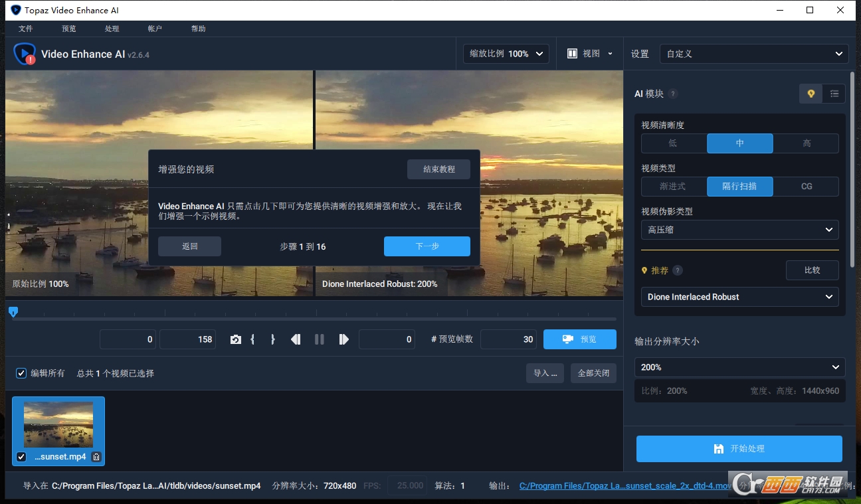Open the 缩放比例 100% dropdown
This screenshot has height=504, width=861.
point(506,54)
